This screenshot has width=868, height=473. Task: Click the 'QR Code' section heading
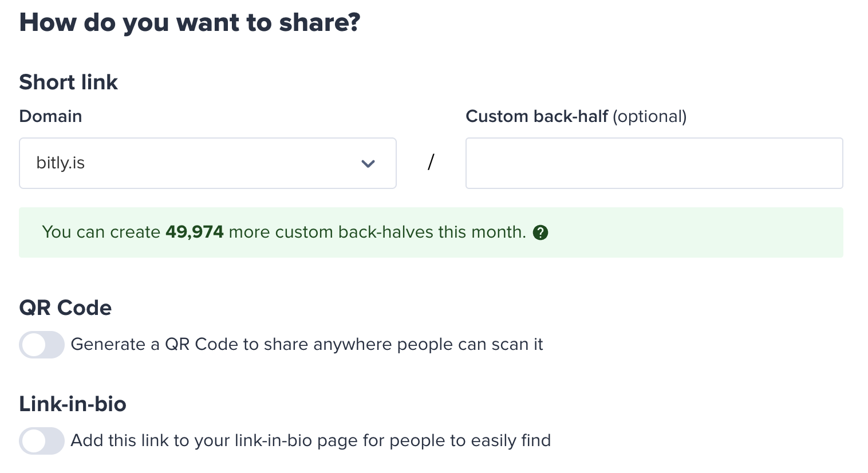pos(65,308)
